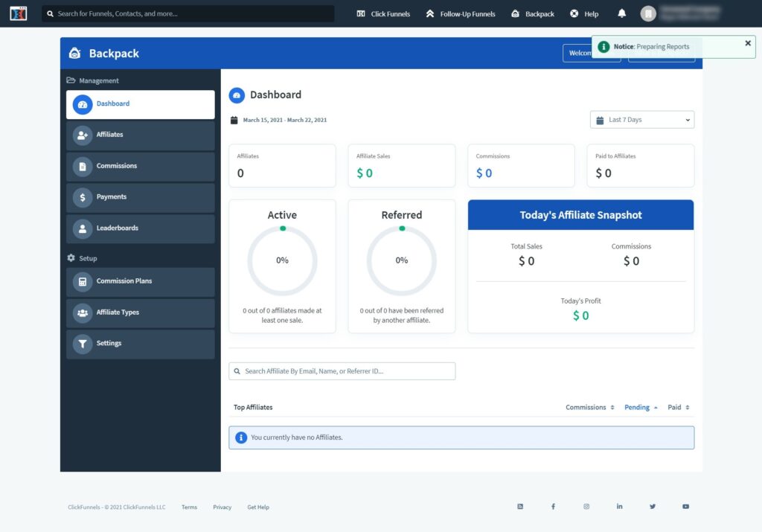Click the ClickFunnels logo icon

(19, 13)
